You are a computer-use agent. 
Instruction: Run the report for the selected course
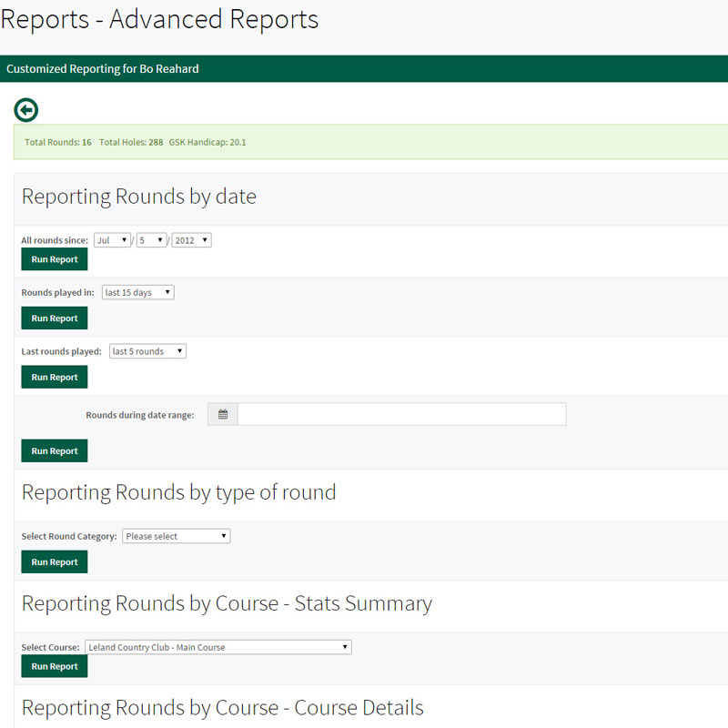(55, 666)
